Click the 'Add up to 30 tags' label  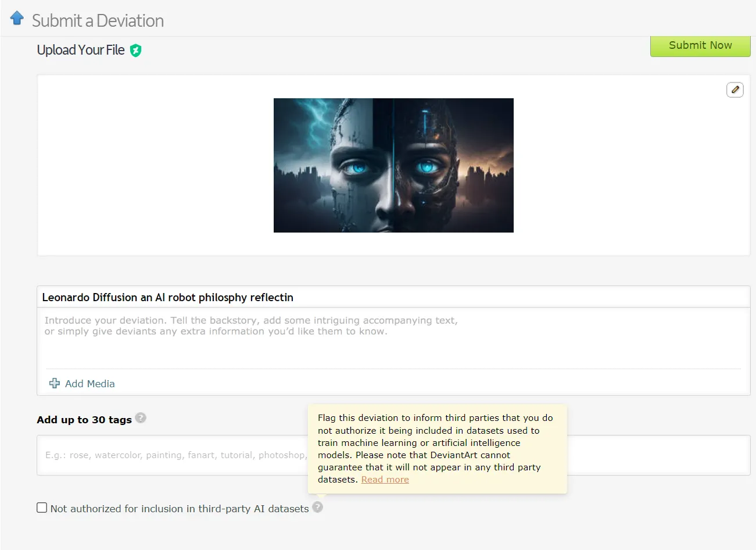84,420
